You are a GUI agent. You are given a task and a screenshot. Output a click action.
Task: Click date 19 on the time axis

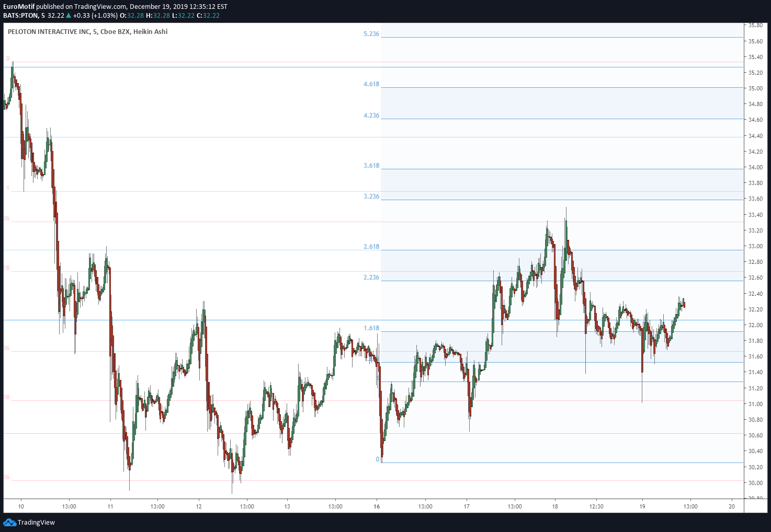coord(642,506)
